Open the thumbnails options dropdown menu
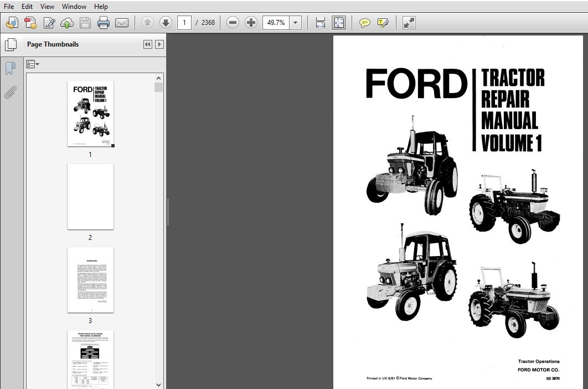The height and width of the screenshot is (389, 588). 33,65
